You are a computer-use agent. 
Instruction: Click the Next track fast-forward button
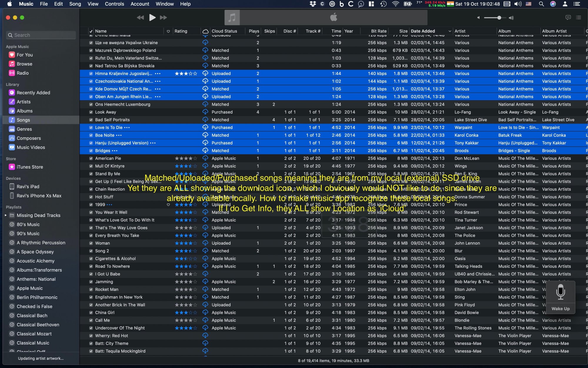pos(163,18)
